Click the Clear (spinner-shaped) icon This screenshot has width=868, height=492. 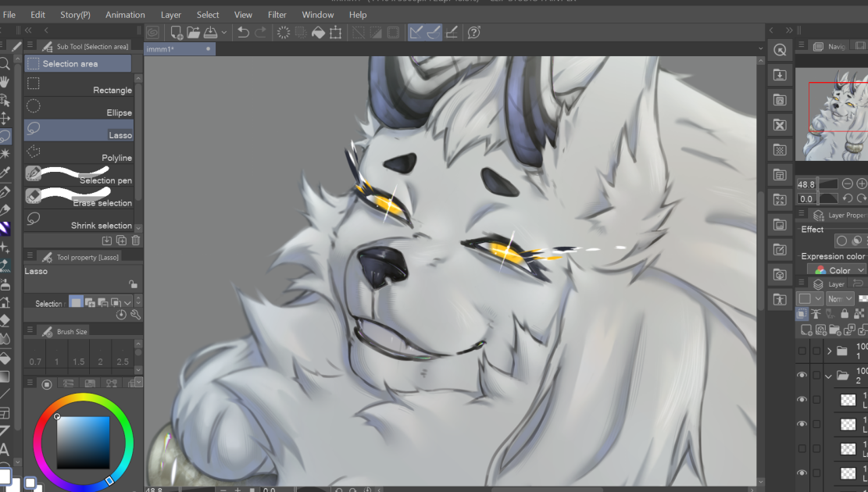(x=284, y=33)
